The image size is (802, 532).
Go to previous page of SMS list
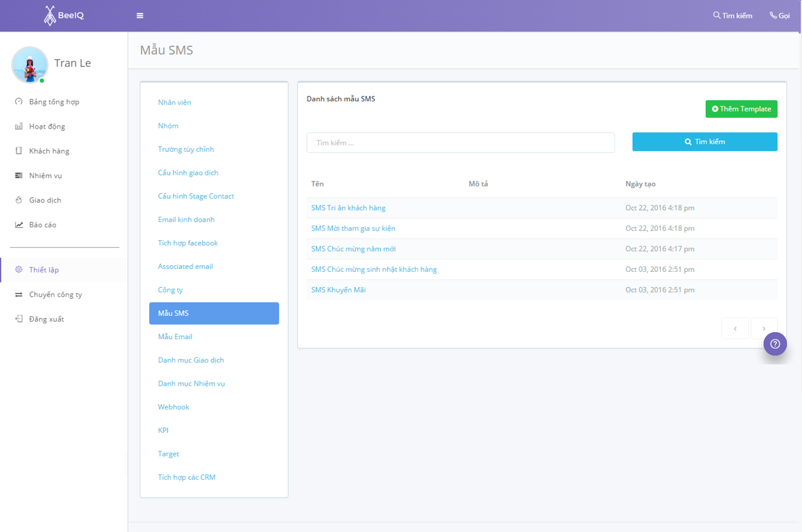pos(735,329)
